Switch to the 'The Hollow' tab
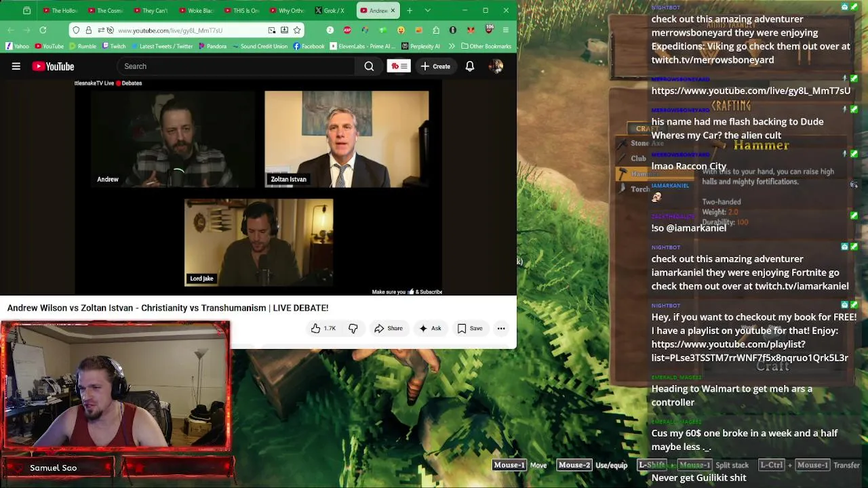The width and height of the screenshot is (868, 488). point(60,11)
